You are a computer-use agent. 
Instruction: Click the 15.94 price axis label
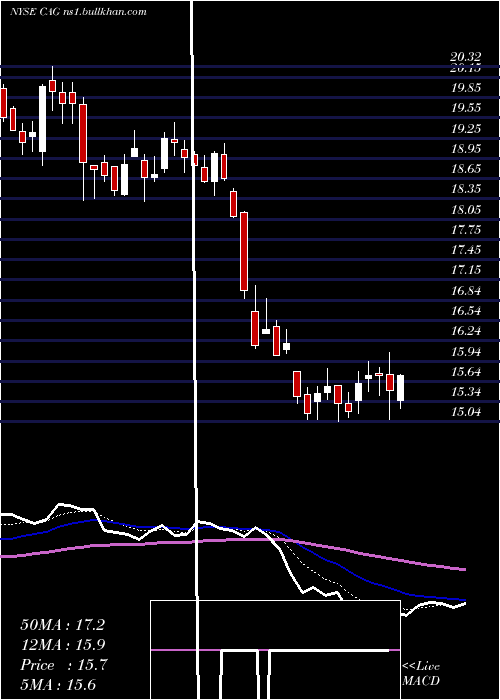pos(466,351)
